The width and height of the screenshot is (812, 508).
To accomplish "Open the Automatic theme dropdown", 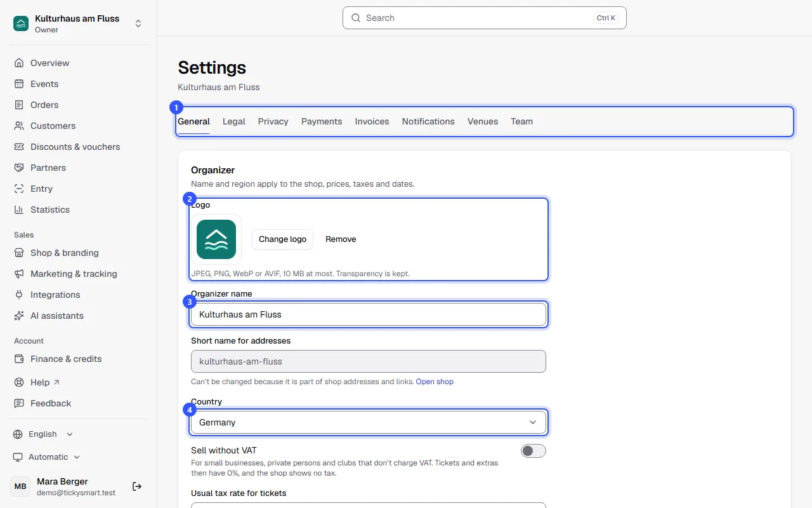I will 47,457.
